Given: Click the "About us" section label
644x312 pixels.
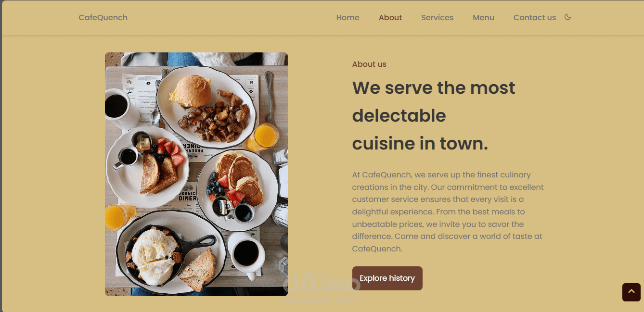Looking at the screenshot, I should click(x=369, y=64).
